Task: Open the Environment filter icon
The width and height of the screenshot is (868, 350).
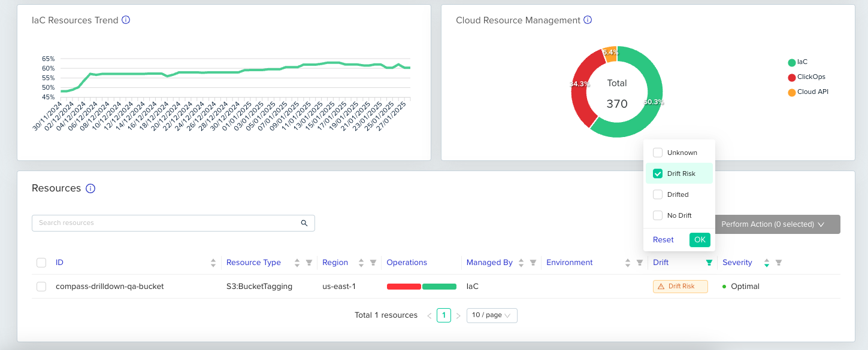Action: 640,263
